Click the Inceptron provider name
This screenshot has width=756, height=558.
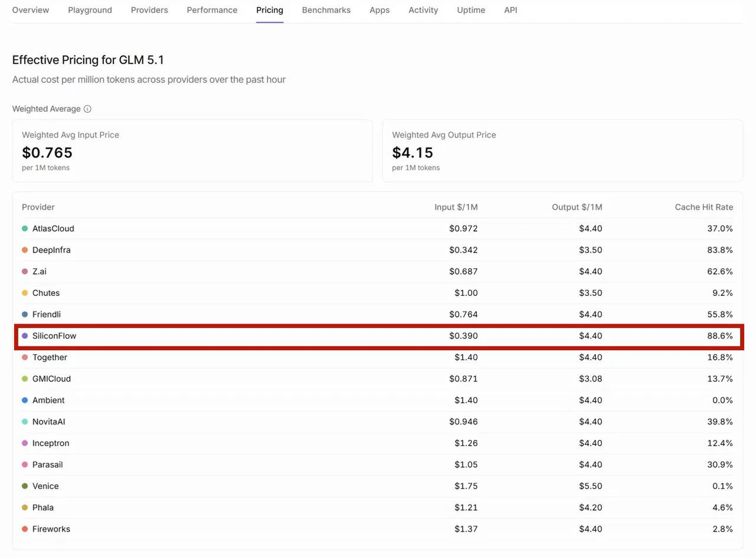point(51,443)
